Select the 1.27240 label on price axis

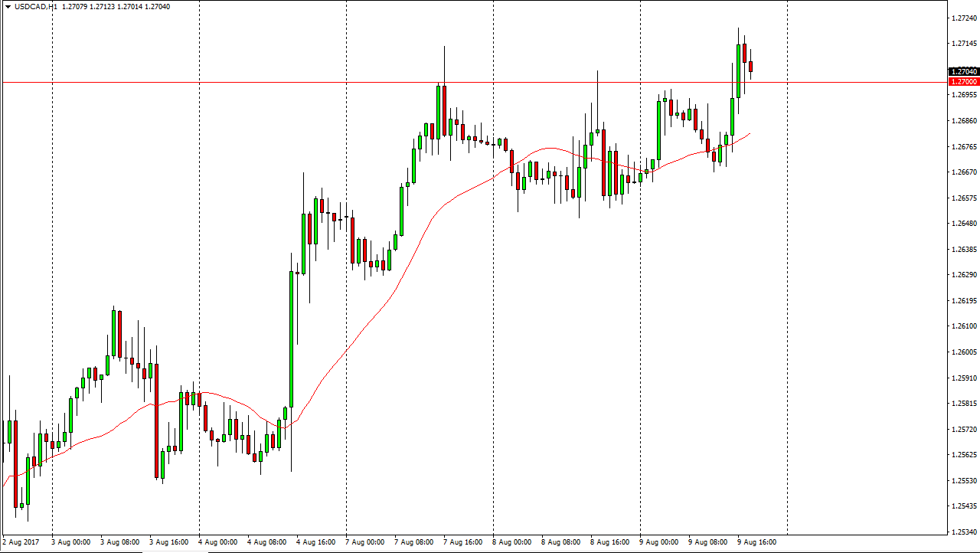(x=963, y=18)
